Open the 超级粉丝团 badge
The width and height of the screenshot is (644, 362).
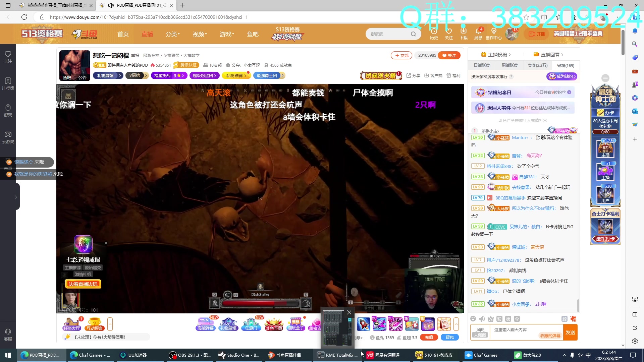[x=205, y=75]
